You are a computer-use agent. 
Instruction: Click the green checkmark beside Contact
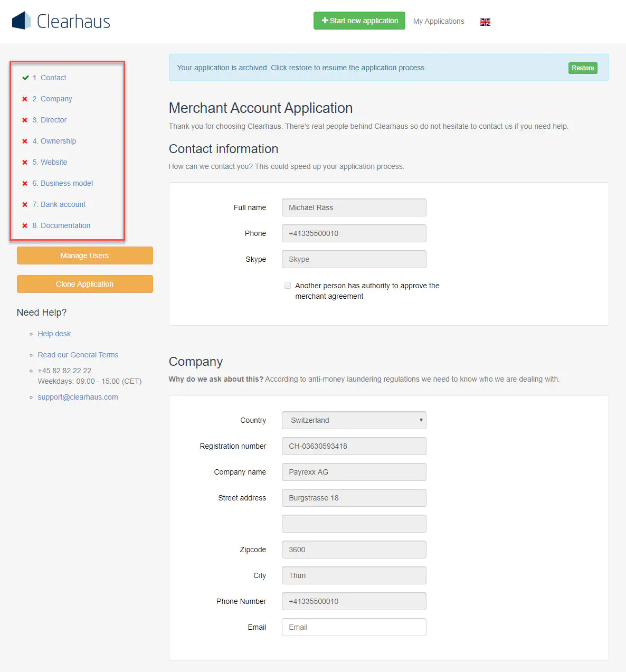click(x=25, y=78)
